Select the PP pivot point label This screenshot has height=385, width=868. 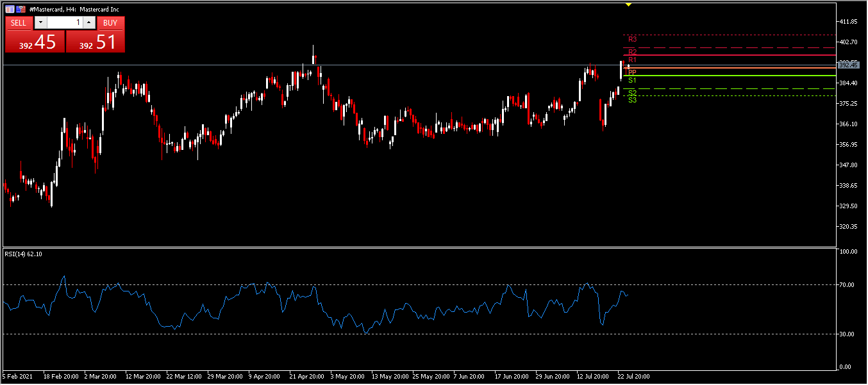pos(632,72)
